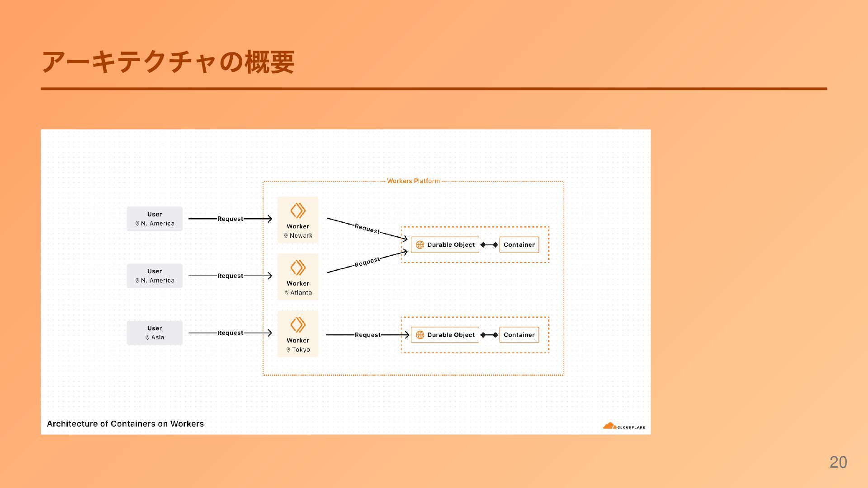Click Request label from Tokyo Worker to Durable Object
Image resolution: width=868 pixels, height=488 pixels.
(367, 335)
